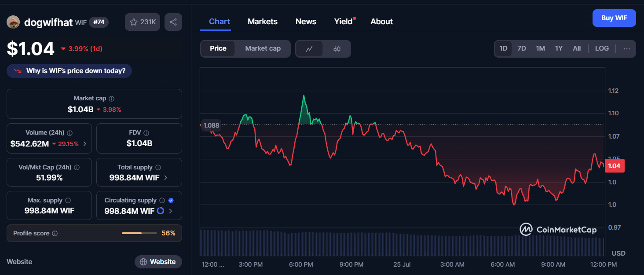The height and width of the screenshot is (275, 644).
Task: Click the dogwifhat coin logo
Action: (x=13, y=22)
